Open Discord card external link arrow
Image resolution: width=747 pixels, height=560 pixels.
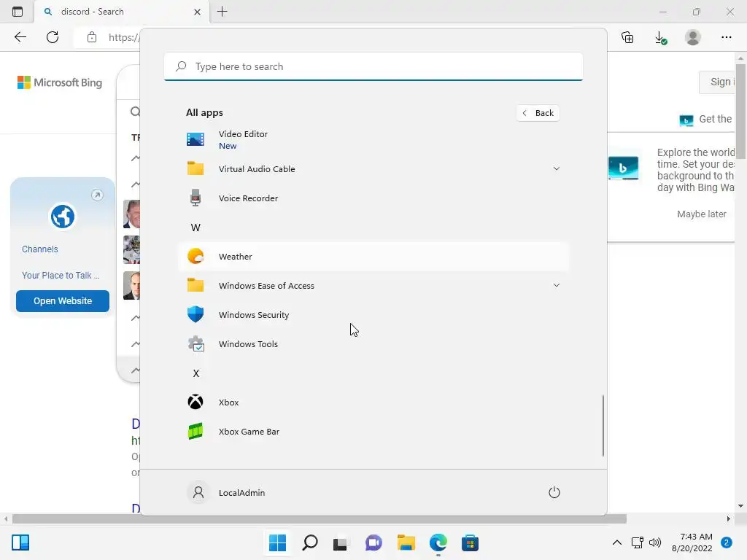[97, 195]
